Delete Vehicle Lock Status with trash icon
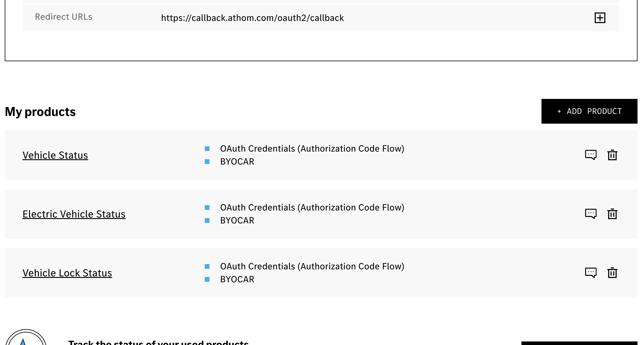Screen dimensions: 644x345 [612, 273]
